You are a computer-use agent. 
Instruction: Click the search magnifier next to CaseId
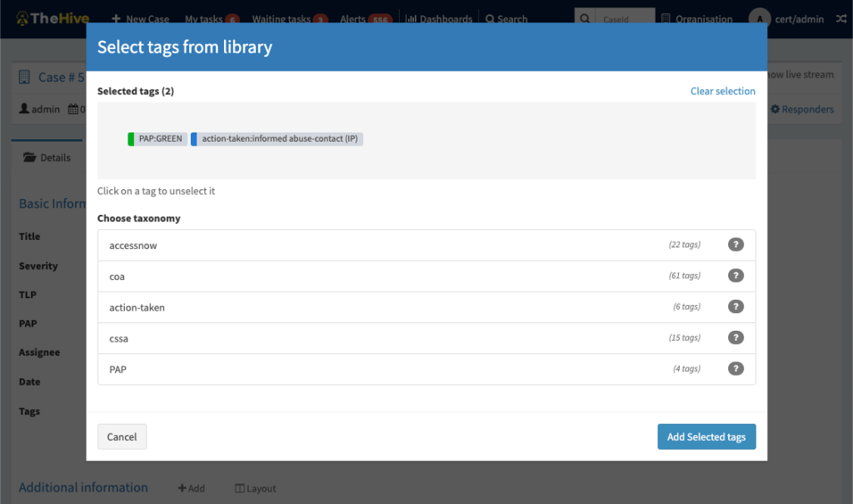click(586, 18)
